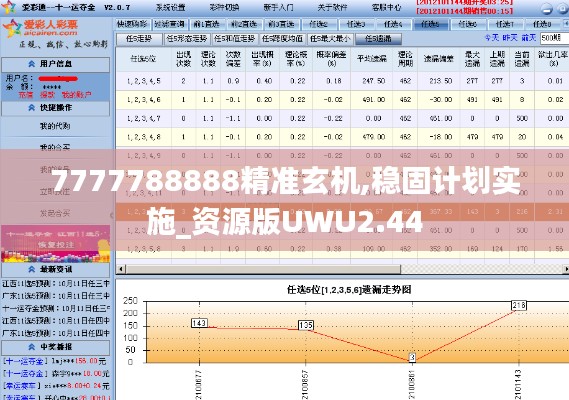The height and width of the screenshot is (400, 569).
Task: Sort by the 最大遗漏 column header
Action: (472, 59)
